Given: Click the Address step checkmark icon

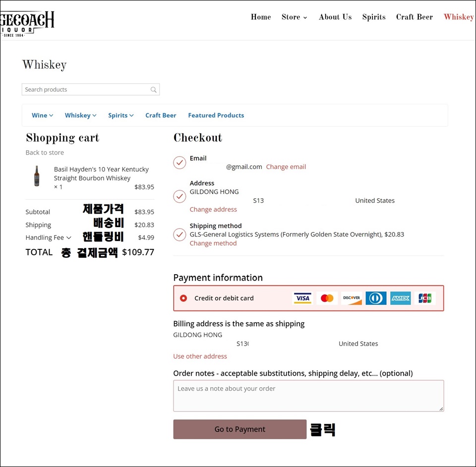Looking at the screenshot, I should point(179,197).
